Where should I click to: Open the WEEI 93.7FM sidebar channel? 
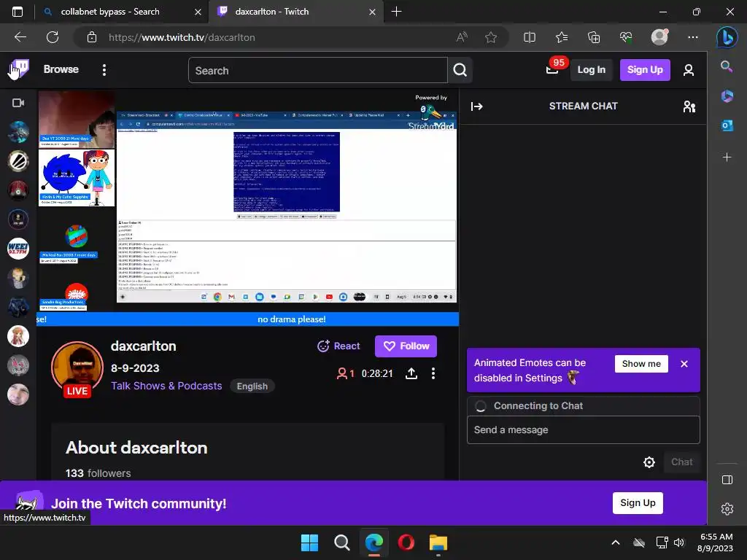click(18, 249)
